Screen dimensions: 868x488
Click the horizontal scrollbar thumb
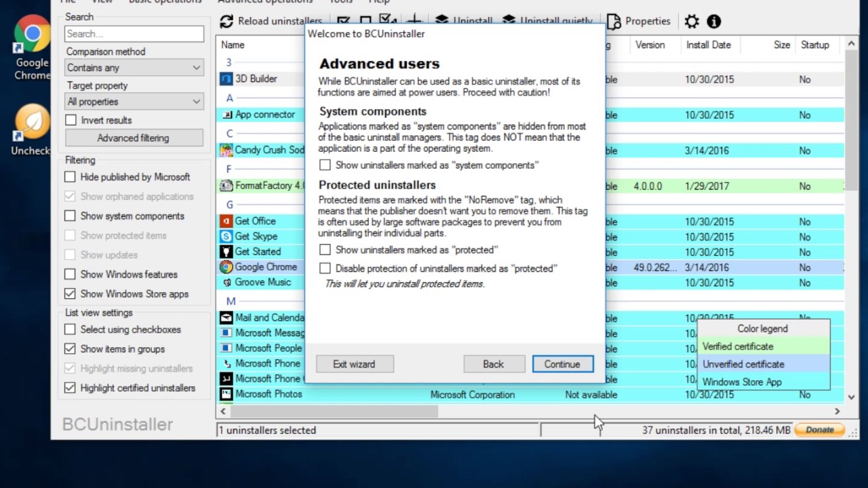[x=334, y=411]
